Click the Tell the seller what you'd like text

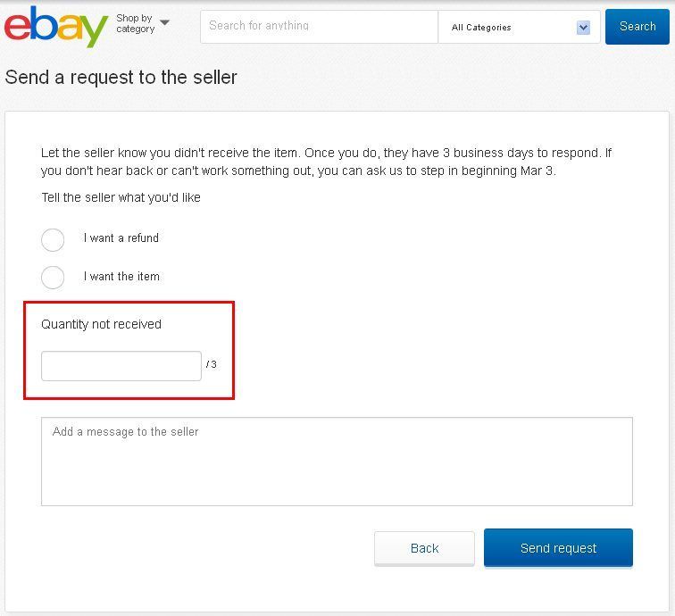(x=121, y=197)
